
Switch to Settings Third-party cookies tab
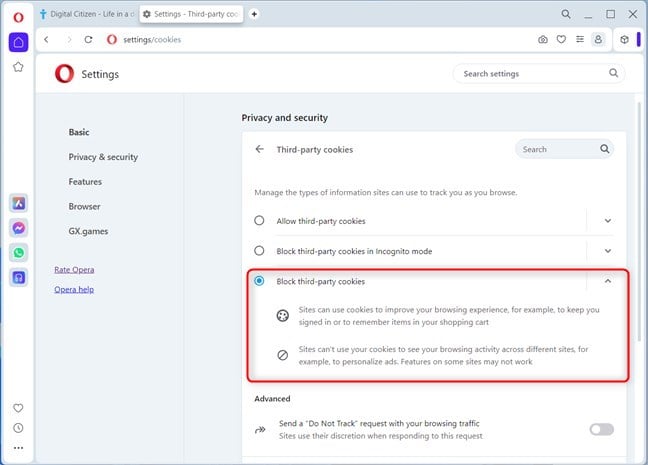tap(191, 14)
